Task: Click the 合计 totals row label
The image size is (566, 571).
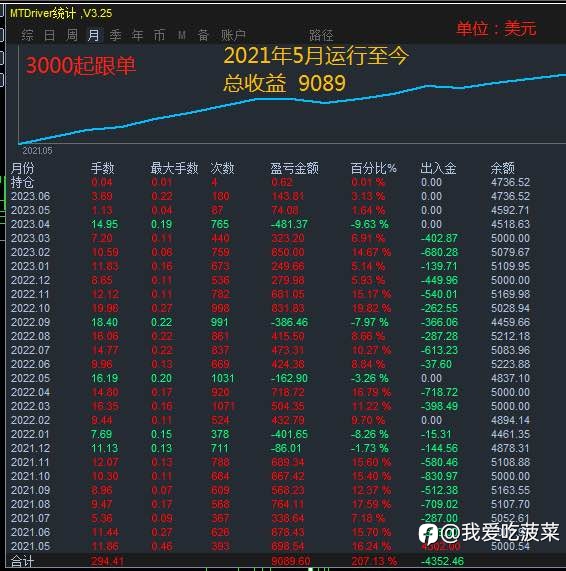Action: pos(22,561)
